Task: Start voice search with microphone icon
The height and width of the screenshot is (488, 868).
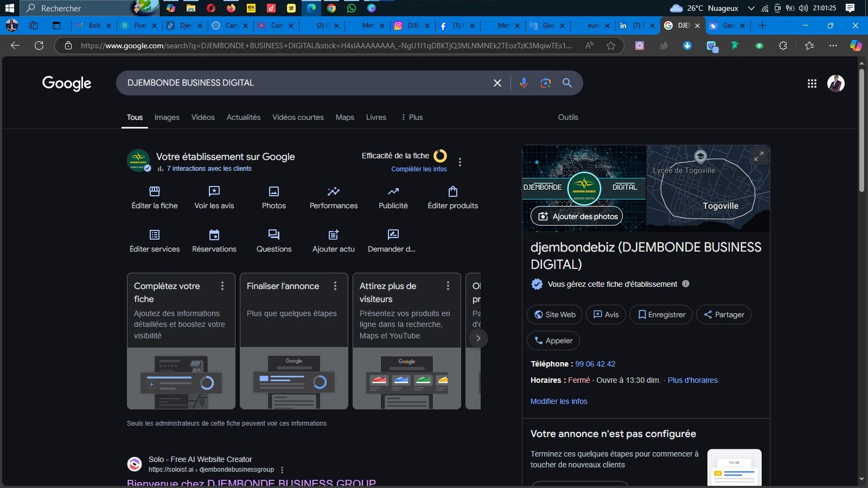Action: [524, 83]
